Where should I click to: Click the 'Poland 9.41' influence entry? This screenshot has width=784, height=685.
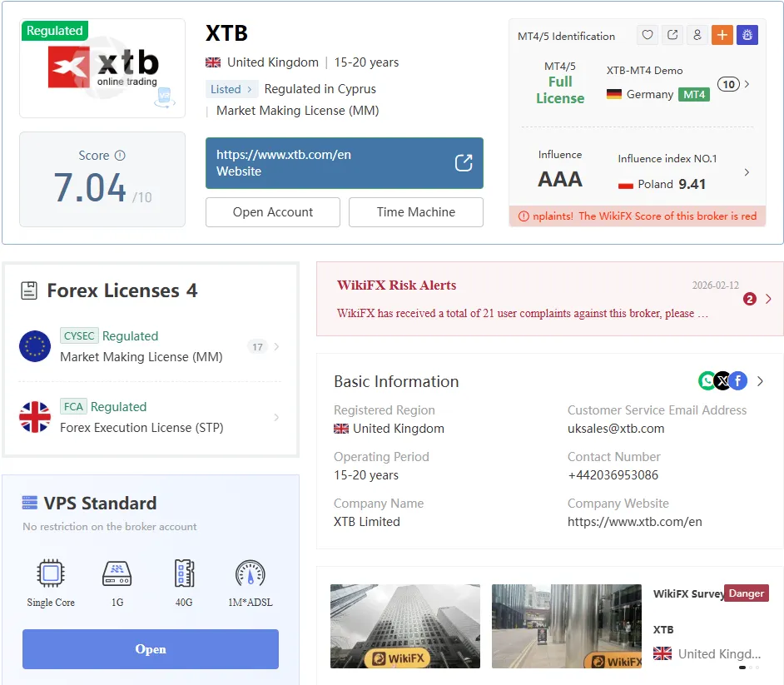(x=662, y=185)
